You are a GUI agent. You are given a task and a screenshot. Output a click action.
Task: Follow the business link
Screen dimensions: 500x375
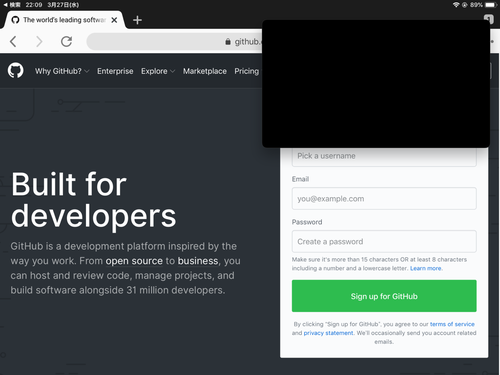tap(198, 261)
